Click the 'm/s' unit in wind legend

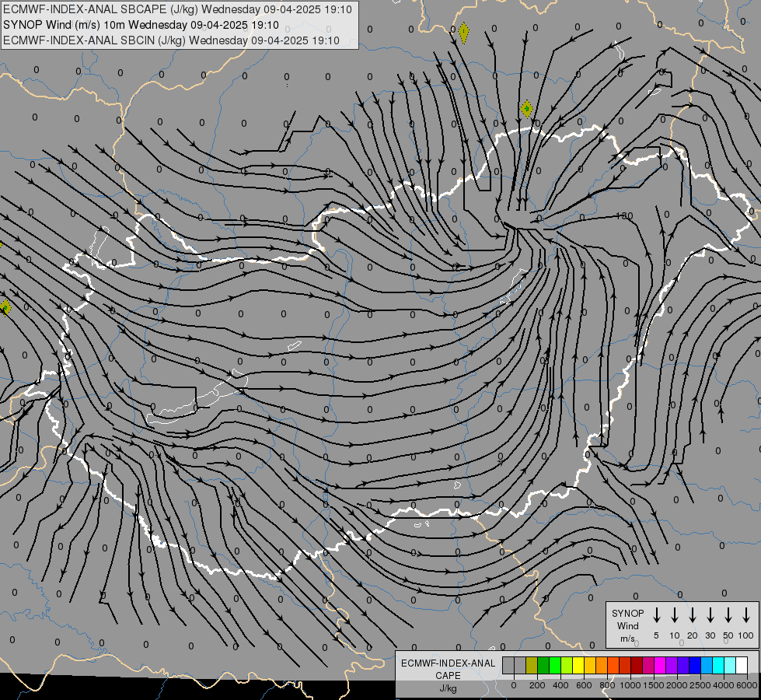627,639
